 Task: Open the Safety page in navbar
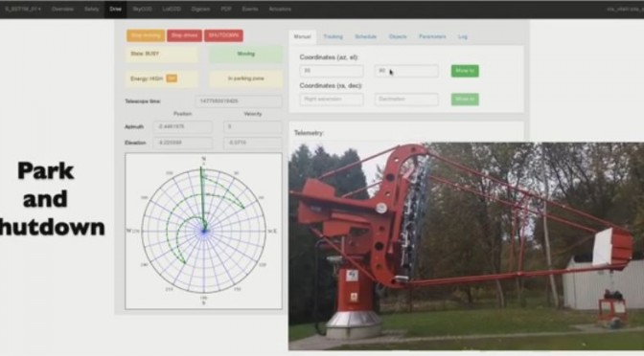92,9
